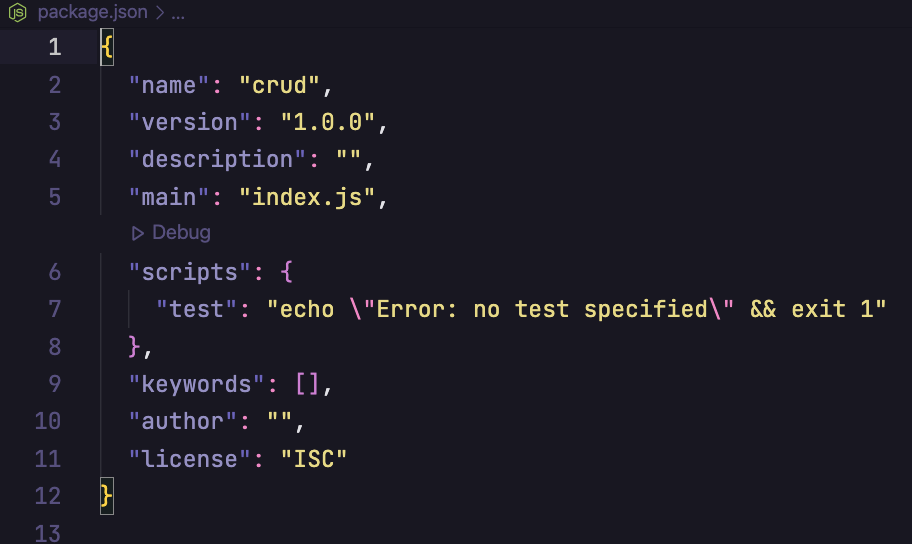Click line number 6 gutter
Screen dimensions: 912x544
[55, 272]
